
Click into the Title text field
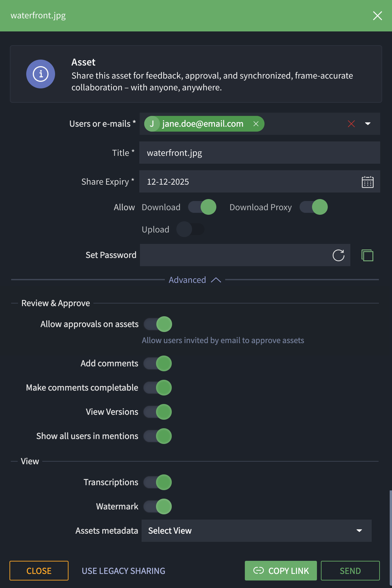(x=259, y=153)
